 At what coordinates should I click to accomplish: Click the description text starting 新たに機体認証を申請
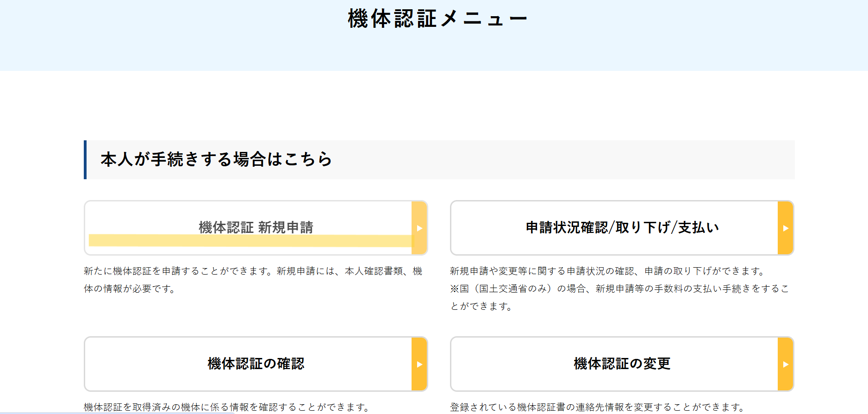point(253,271)
